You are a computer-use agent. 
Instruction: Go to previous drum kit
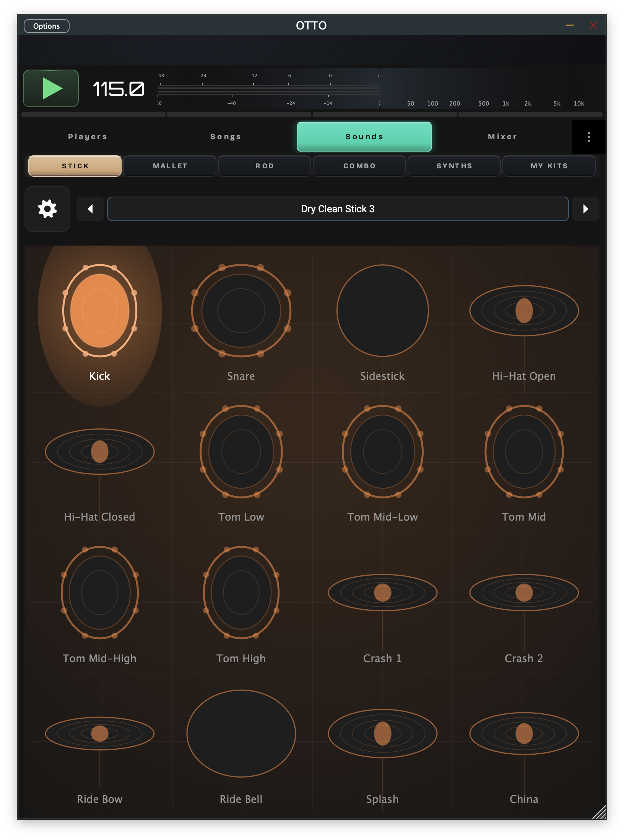coord(90,209)
